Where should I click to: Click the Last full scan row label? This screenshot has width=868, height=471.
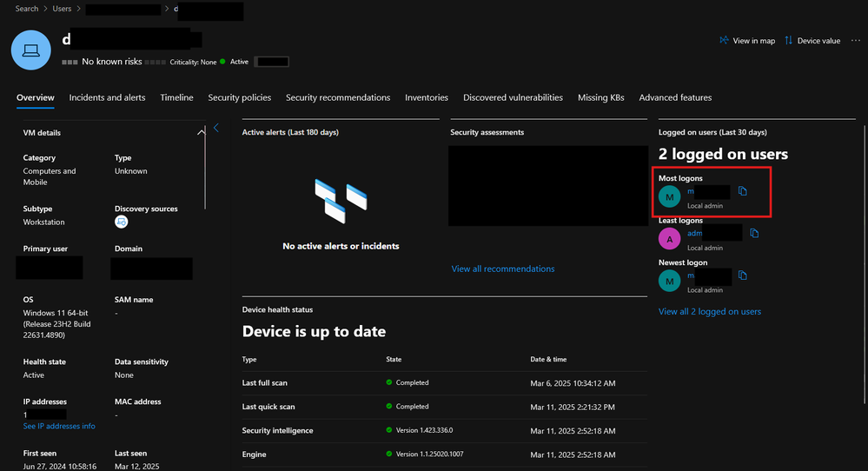coord(265,383)
